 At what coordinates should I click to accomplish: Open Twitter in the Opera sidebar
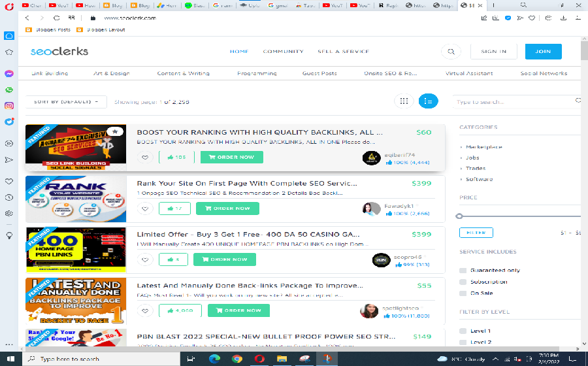pos(9,122)
